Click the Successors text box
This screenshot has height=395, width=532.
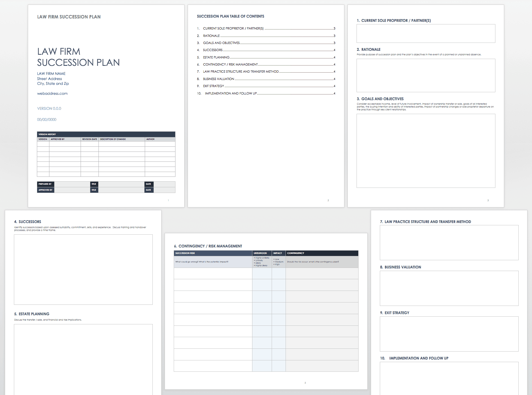(x=83, y=270)
